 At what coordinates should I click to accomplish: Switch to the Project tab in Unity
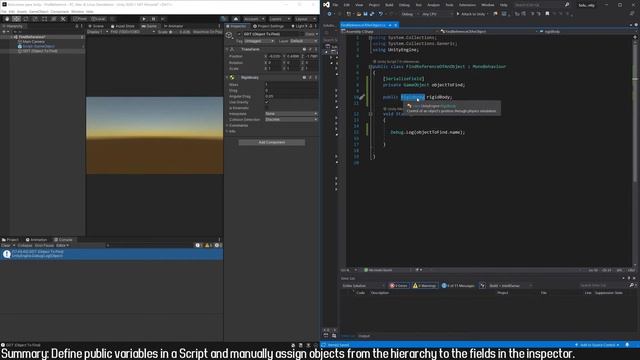coord(10,240)
